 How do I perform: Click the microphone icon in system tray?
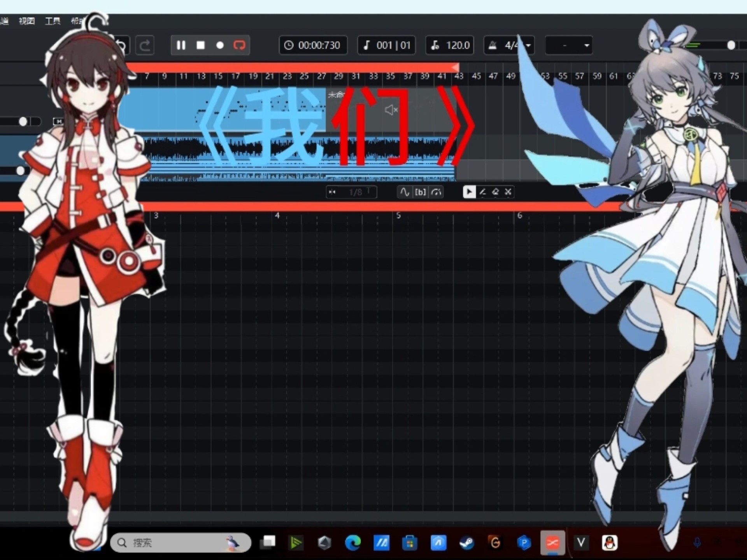pyautogui.click(x=697, y=542)
